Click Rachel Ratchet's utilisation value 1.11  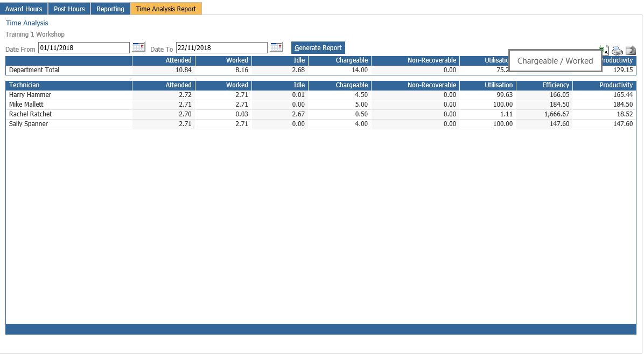[506, 114]
